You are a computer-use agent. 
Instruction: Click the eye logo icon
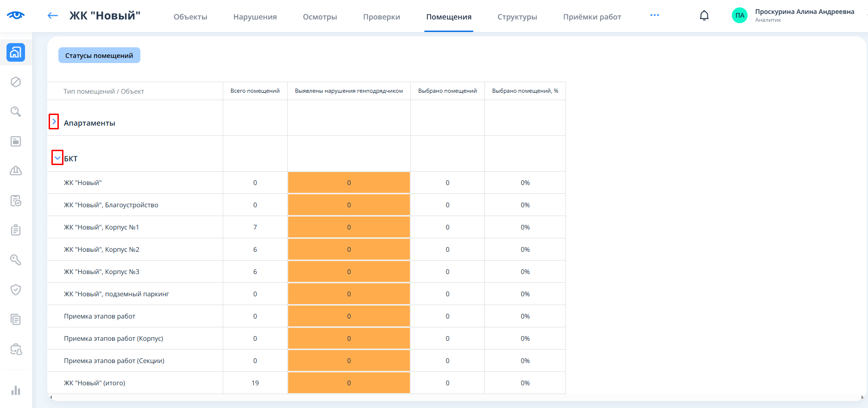coord(16,15)
